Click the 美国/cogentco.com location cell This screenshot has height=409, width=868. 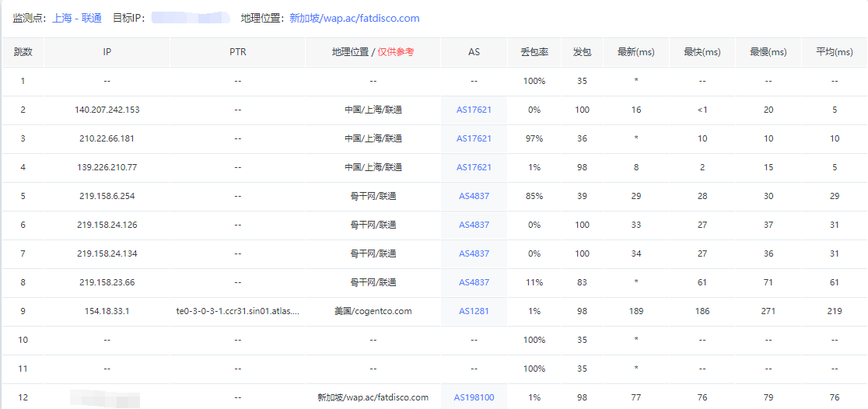click(373, 311)
